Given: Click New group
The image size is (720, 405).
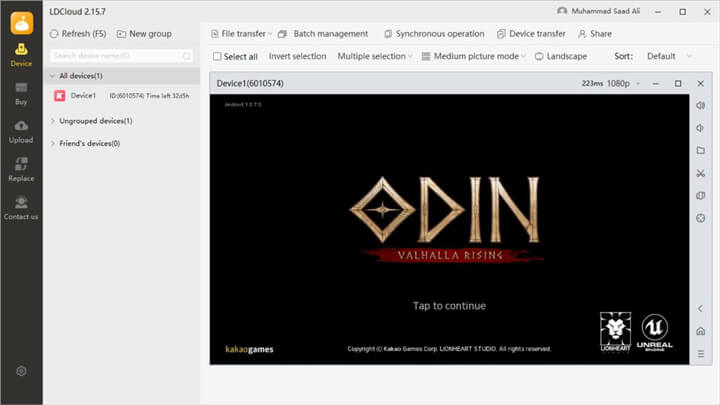Looking at the screenshot, I should [x=144, y=34].
